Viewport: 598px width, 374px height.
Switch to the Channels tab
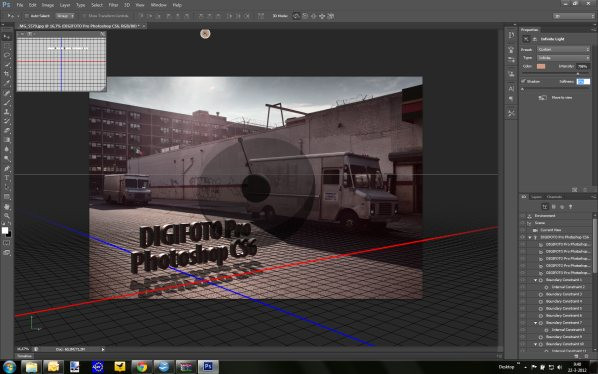554,197
